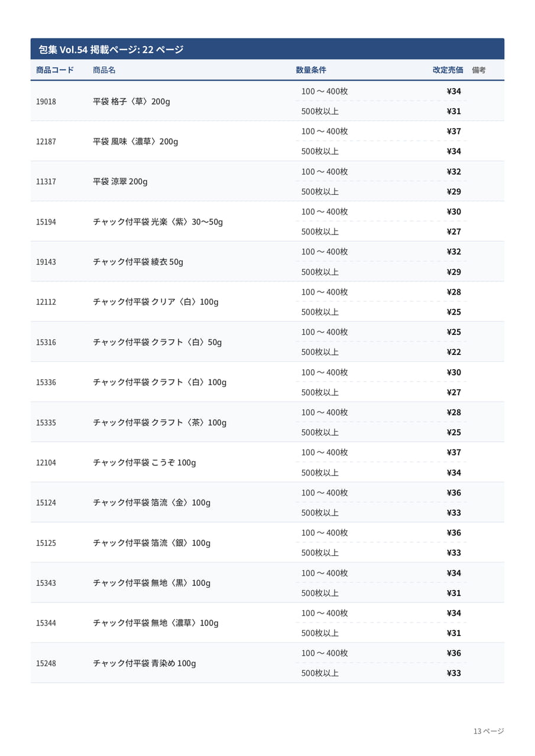
Task: Click product code 15124
Action: point(46,503)
